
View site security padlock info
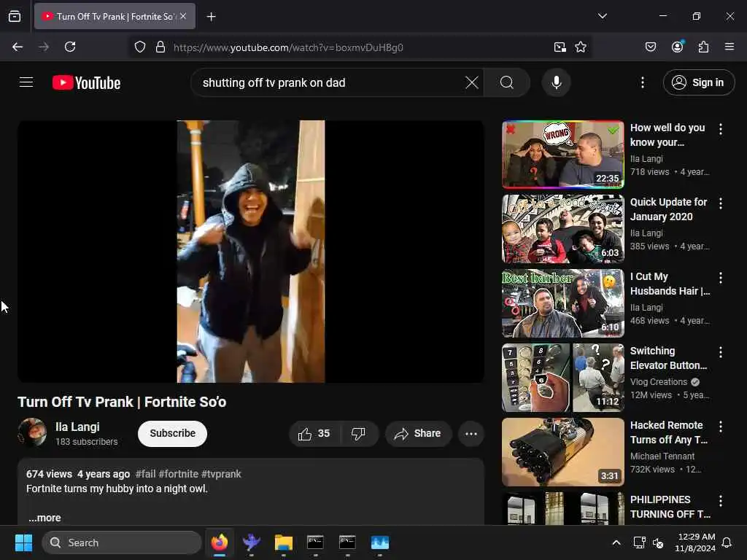pos(160,47)
